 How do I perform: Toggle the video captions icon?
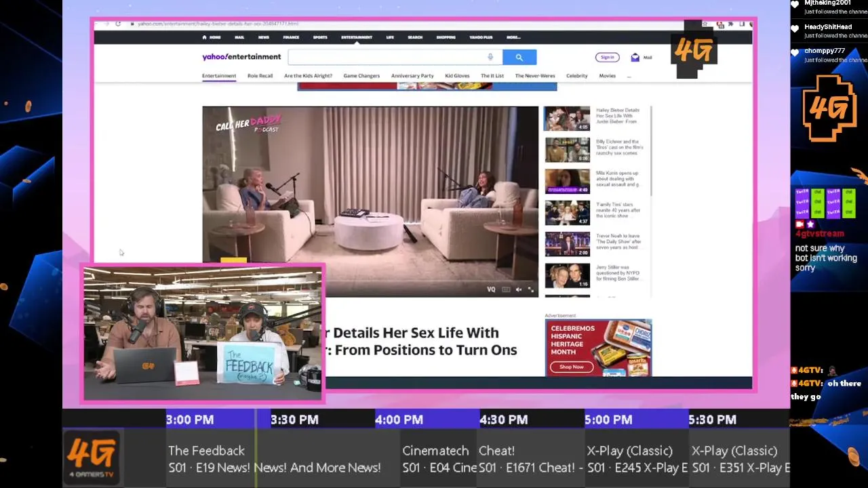click(506, 289)
